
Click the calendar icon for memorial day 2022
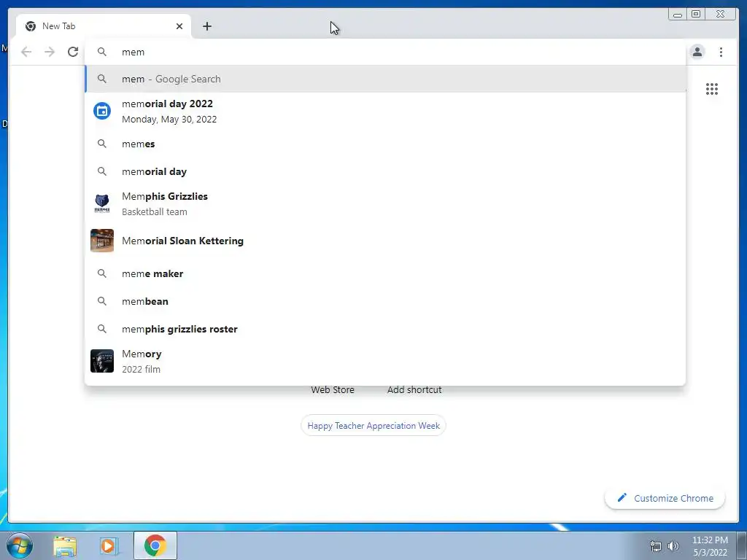pyautogui.click(x=102, y=111)
